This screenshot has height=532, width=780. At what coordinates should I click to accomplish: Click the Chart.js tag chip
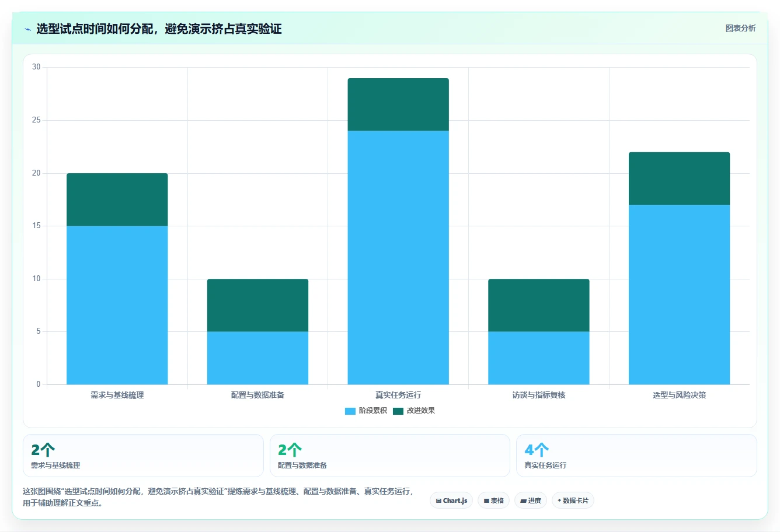point(451,501)
